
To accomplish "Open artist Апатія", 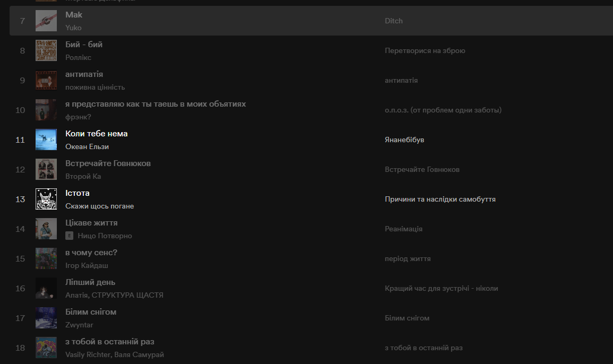I will 76,295.
